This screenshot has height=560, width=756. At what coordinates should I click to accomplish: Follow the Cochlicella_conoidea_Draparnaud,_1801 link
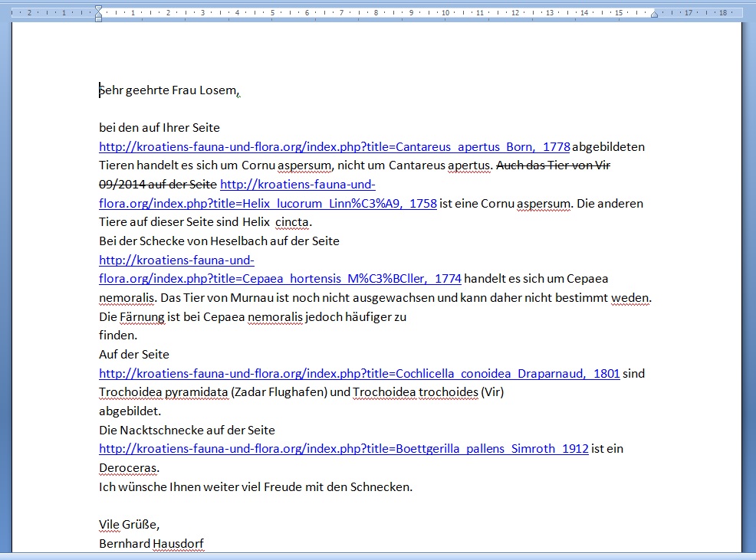359,374
